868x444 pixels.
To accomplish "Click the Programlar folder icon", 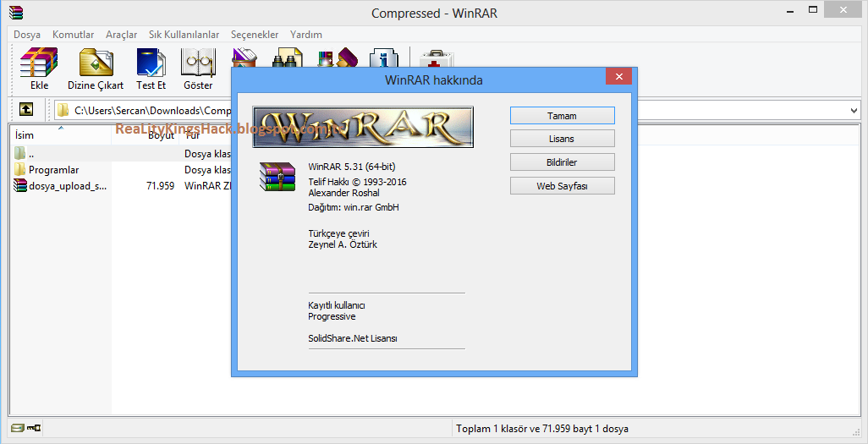I will 20,169.
